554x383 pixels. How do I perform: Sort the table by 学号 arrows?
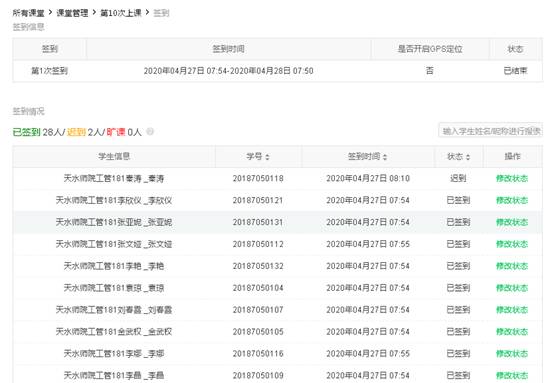(x=267, y=157)
